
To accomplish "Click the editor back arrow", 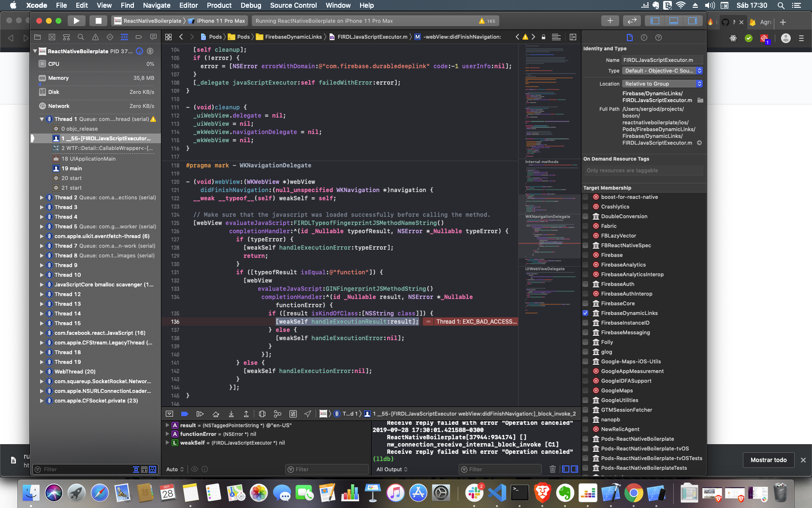I will click(181, 37).
